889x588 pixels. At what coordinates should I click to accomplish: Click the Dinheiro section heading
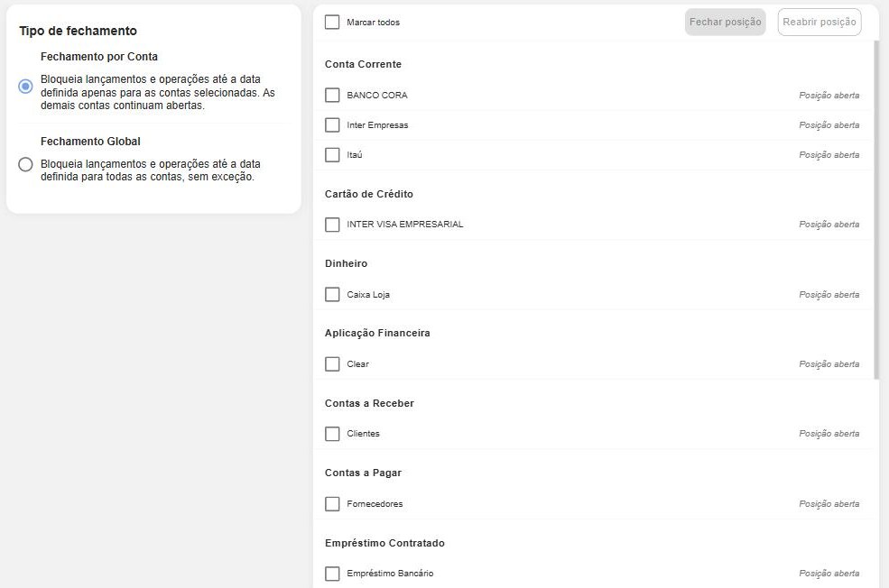click(x=346, y=263)
